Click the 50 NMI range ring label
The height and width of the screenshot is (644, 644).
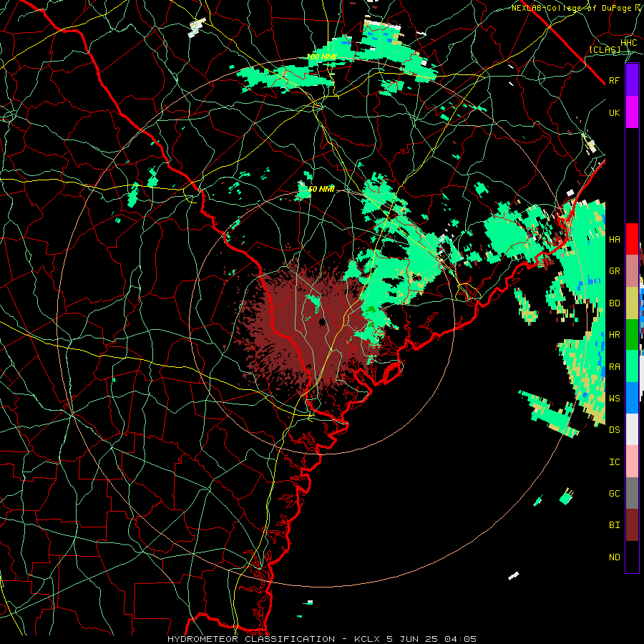(x=321, y=189)
